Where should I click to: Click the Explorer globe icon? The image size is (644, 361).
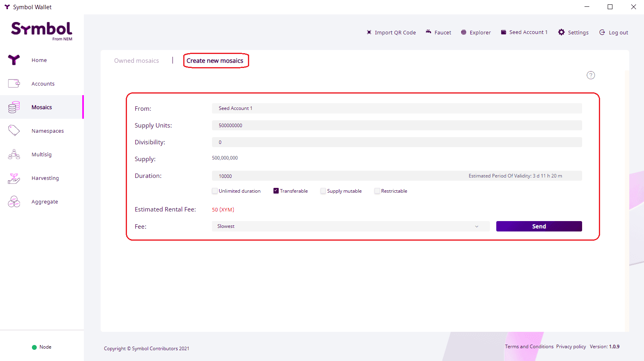(x=464, y=32)
